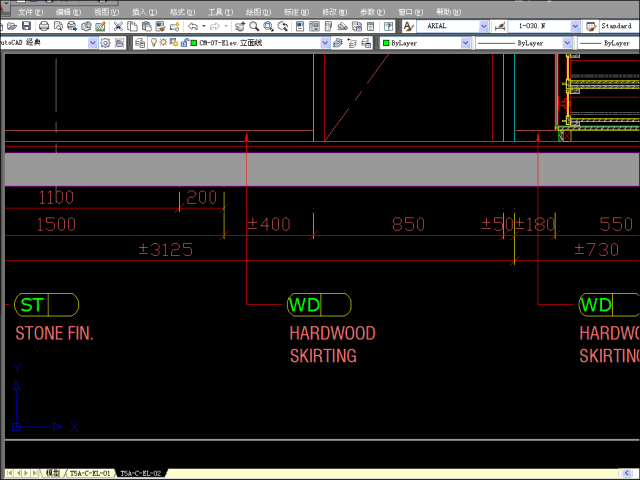Image resolution: width=640 pixels, height=480 pixels.
Task: Open the 编辑 (Edit) menu
Action: (x=69, y=12)
